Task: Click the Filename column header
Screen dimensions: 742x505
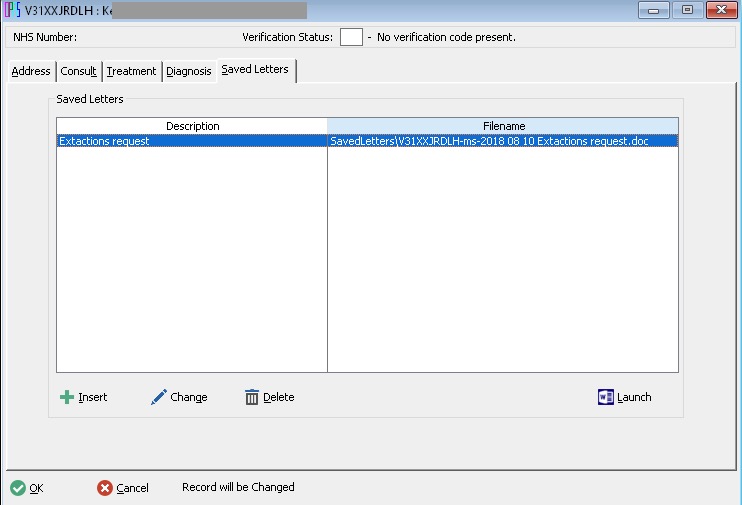Action: tap(503, 126)
